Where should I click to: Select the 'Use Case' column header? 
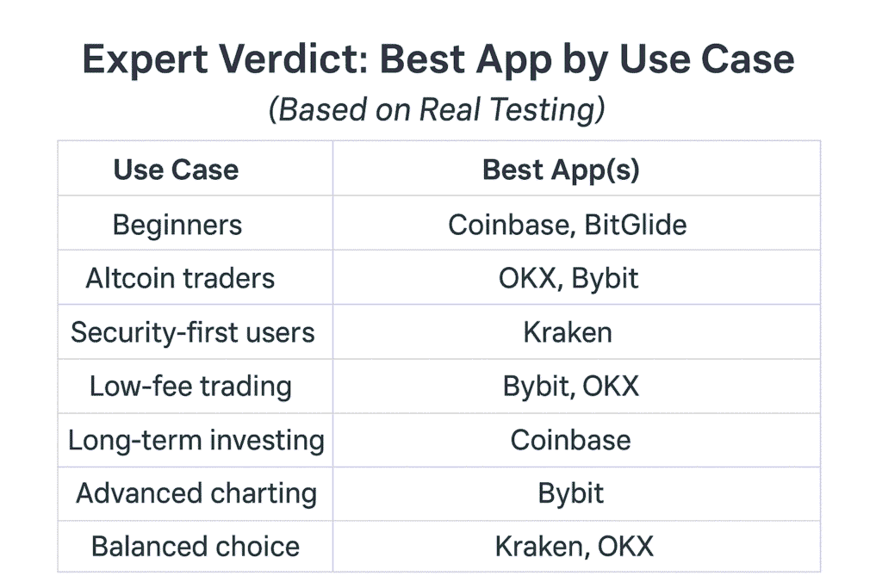click(176, 170)
